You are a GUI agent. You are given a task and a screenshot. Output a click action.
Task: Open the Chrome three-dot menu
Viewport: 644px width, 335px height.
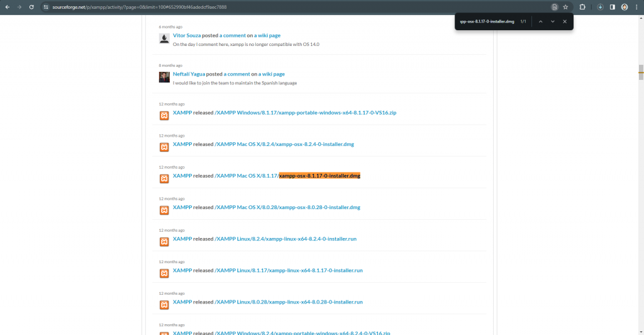636,7
